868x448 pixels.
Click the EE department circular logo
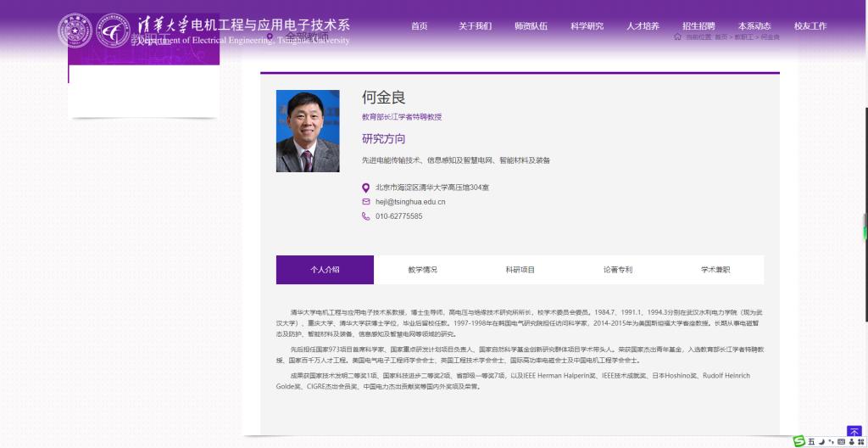[113, 31]
